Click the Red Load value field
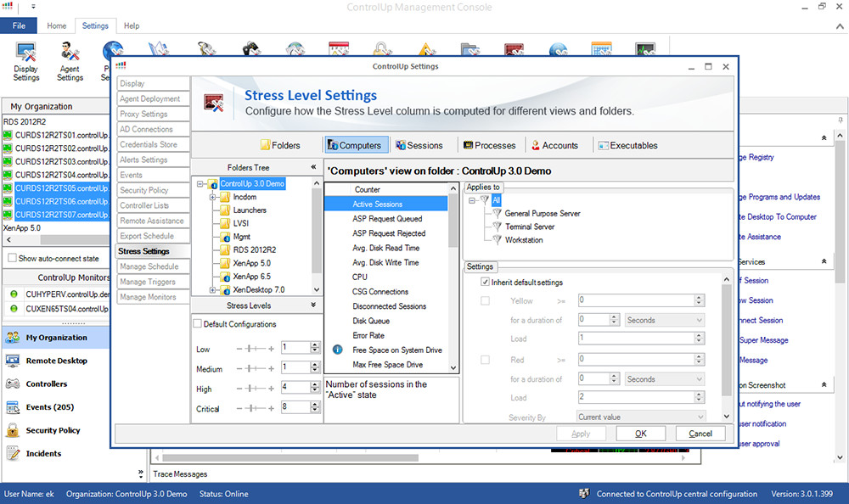 click(636, 397)
